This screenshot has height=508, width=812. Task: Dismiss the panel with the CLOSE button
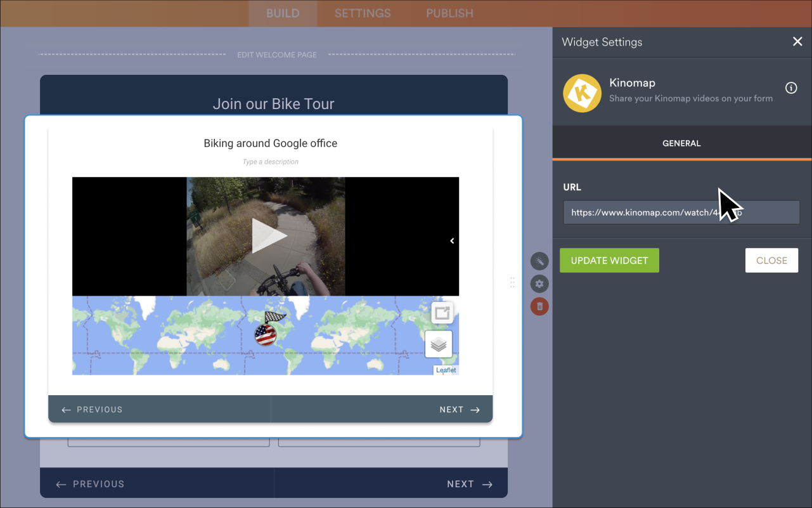click(771, 260)
